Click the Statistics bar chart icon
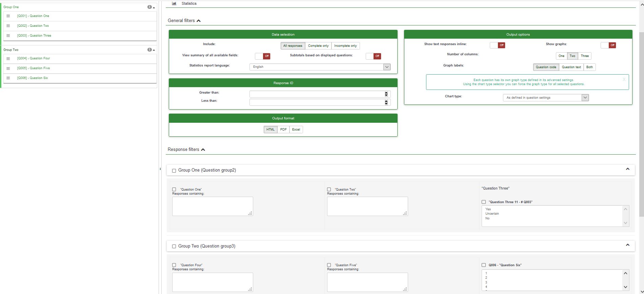This screenshot has width=644, height=294. 174,3
